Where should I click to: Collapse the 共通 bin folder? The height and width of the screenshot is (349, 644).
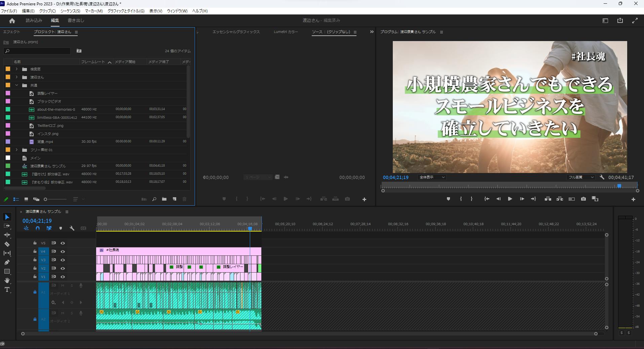coord(16,85)
